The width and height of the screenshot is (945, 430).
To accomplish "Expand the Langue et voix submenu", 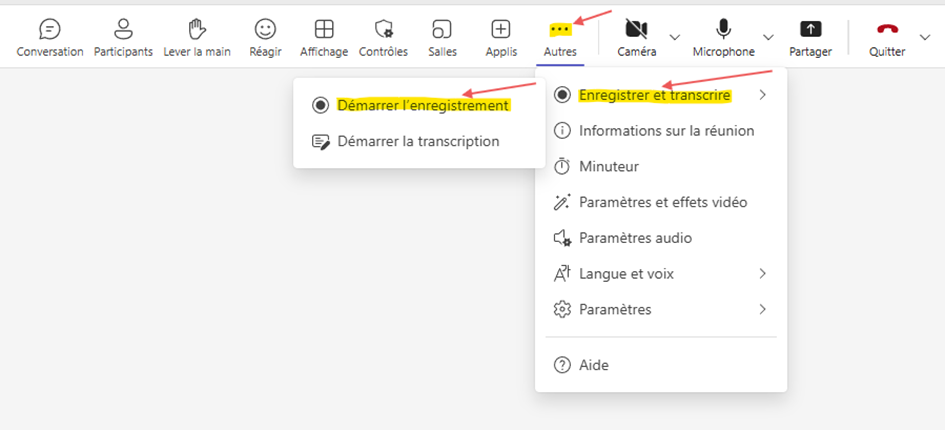I will [x=661, y=274].
